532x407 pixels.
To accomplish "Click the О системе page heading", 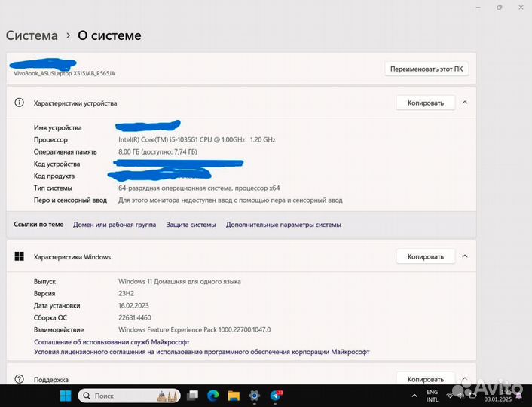I will click(x=109, y=35).
